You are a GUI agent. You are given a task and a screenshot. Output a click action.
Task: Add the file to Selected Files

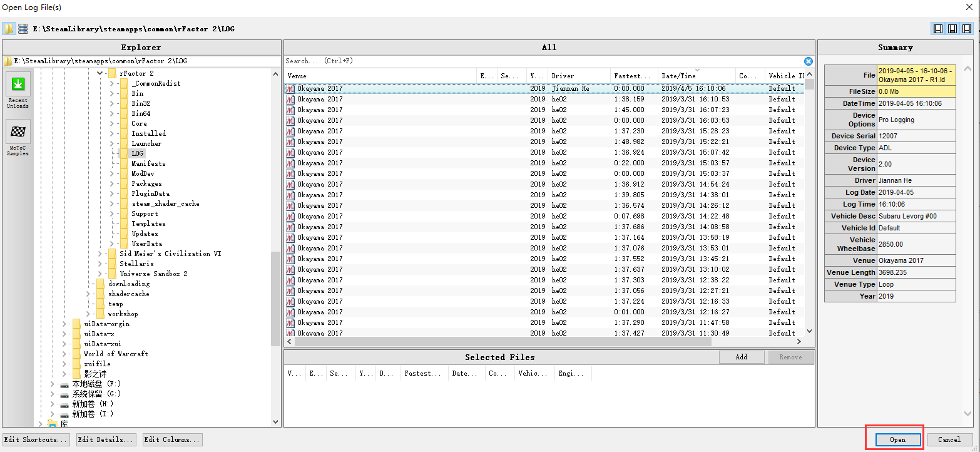pos(742,357)
